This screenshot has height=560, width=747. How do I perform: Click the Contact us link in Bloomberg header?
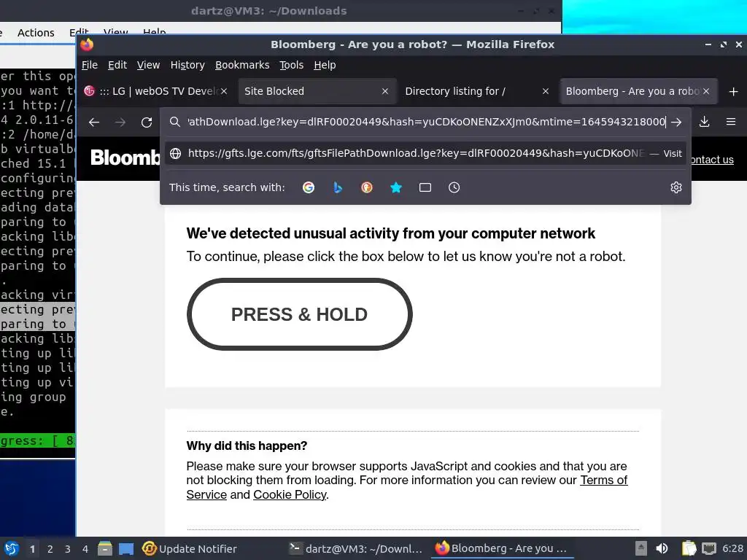[x=712, y=160]
